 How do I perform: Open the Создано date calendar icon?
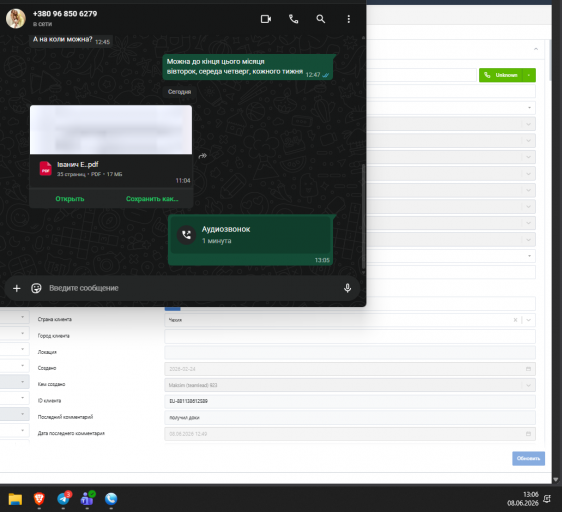528,369
